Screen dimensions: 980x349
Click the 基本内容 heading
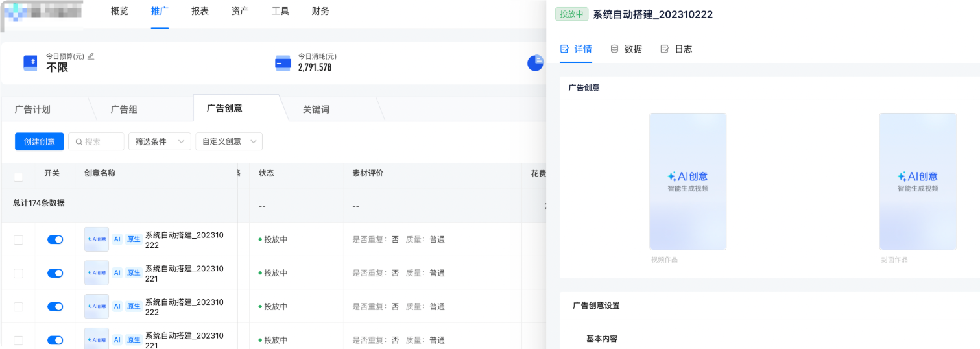(602, 339)
